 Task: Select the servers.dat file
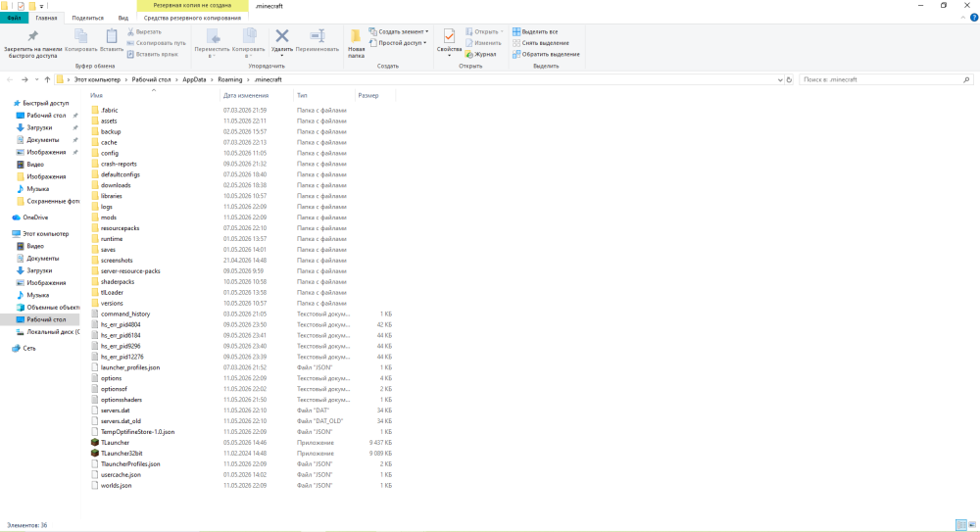pyautogui.click(x=115, y=411)
